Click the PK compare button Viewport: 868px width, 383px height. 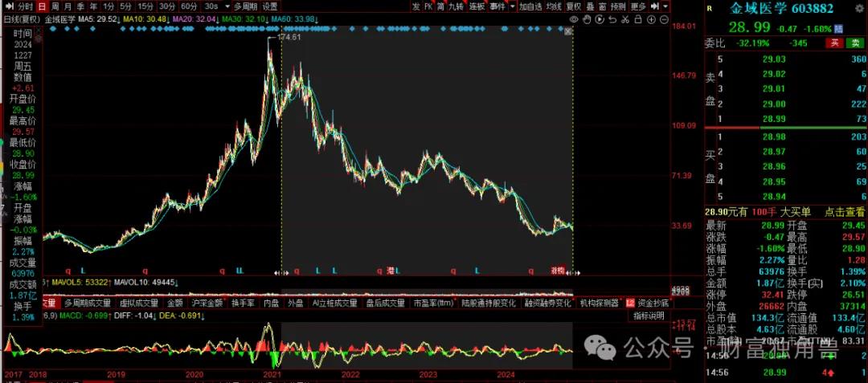tap(428, 6)
